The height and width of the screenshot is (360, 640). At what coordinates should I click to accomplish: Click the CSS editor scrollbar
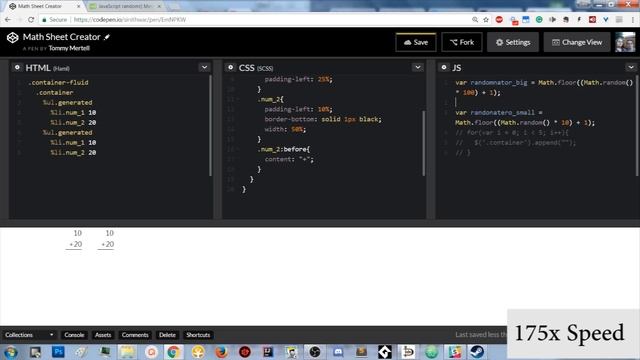pos(424,143)
